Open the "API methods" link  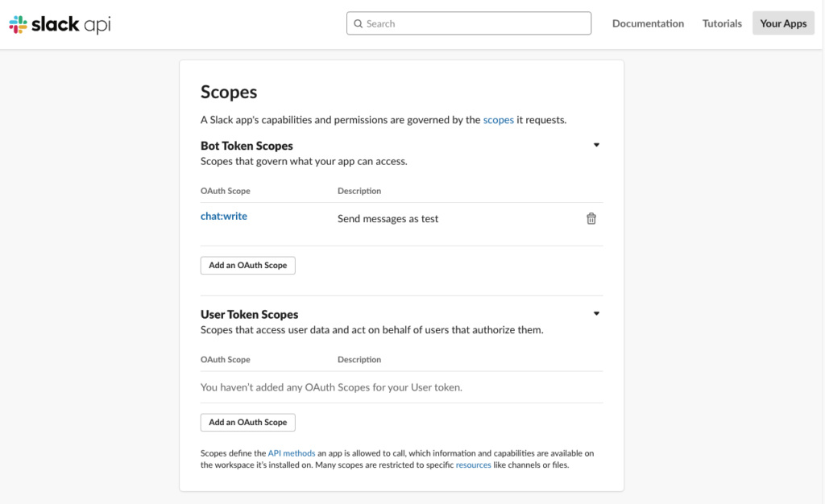click(x=292, y=453)
